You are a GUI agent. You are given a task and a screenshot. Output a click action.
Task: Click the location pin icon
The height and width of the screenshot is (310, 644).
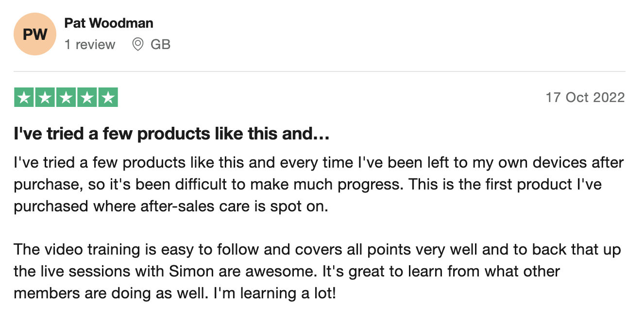point(138,45)
